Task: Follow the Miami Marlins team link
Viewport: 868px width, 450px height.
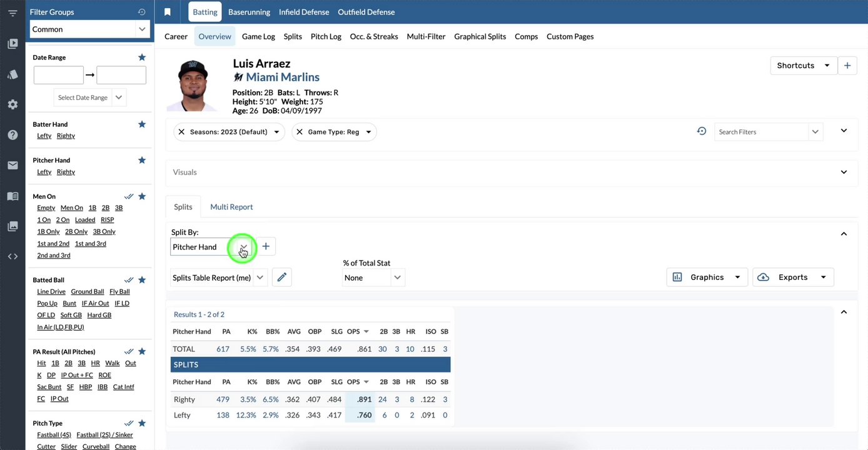Action: [283, 77]
